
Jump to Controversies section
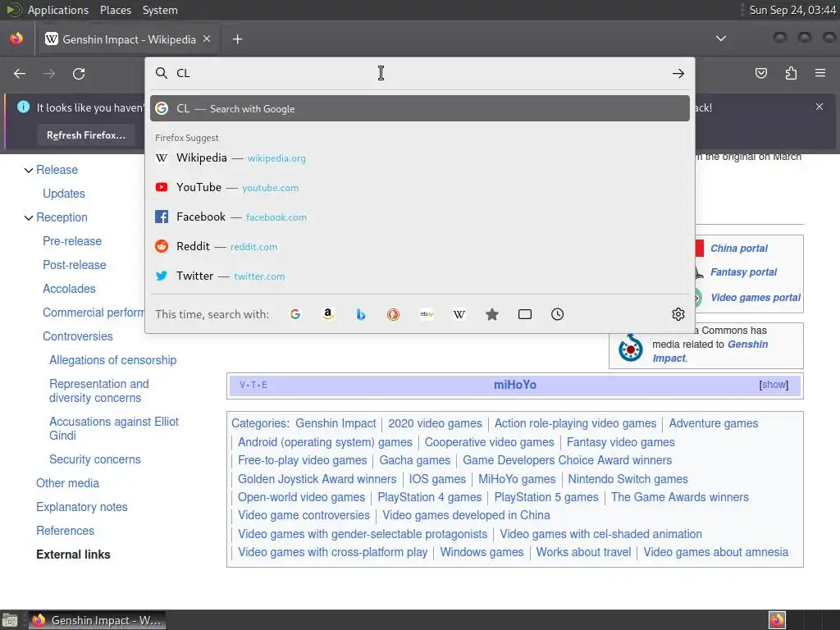click(x=78, y=336)
